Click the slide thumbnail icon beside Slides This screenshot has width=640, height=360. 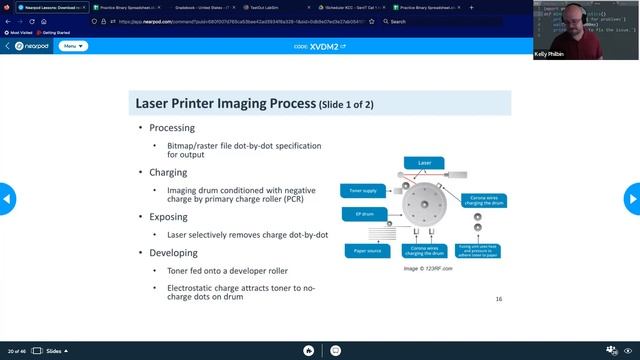point(37,351)
